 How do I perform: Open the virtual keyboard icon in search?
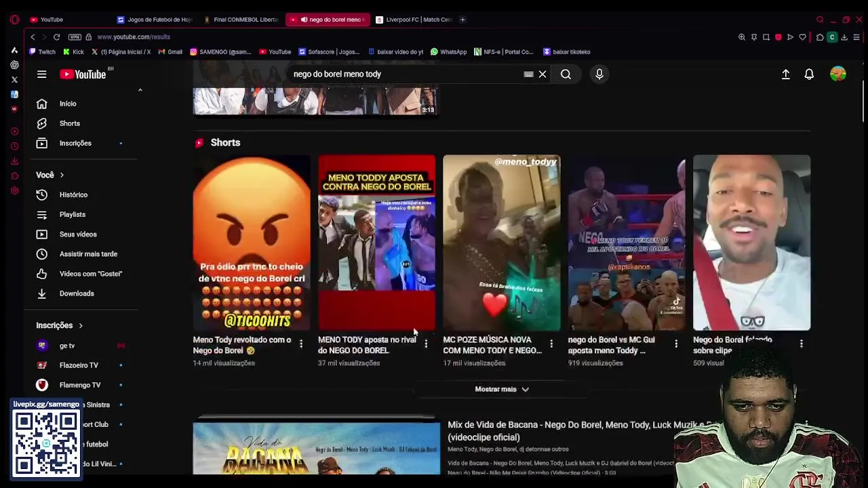(528, 75)
